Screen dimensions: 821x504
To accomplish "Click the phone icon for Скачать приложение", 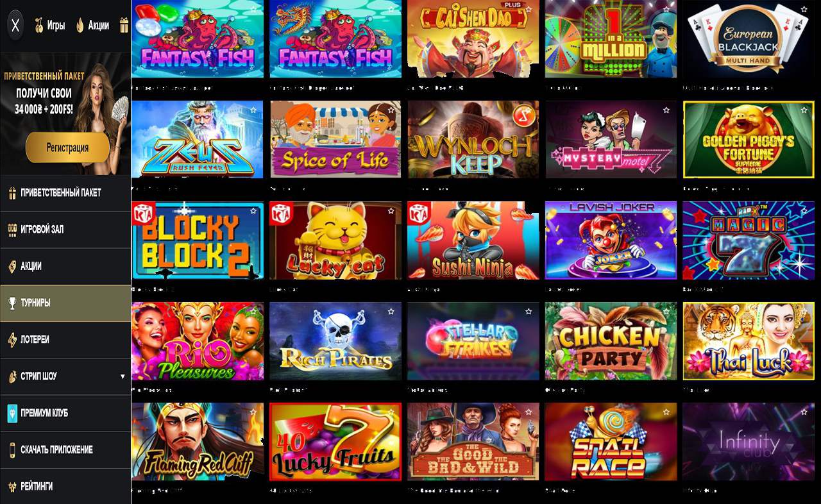I will 12,449.
